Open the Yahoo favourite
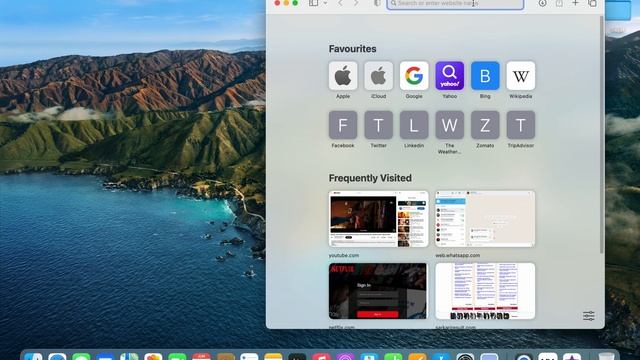Image resolution: width=640 pixels, height=360 pixels. coord(449,76)
